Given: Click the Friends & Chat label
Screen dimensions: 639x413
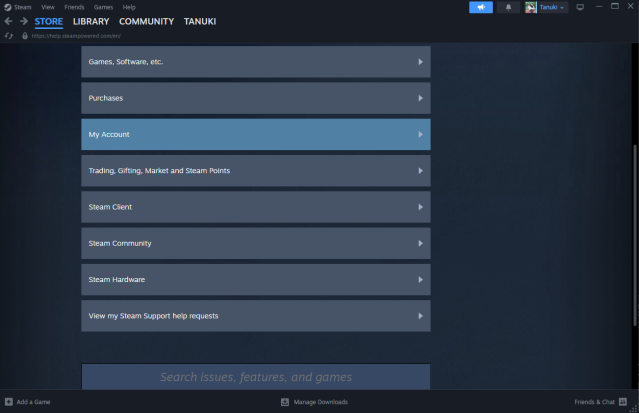Looking at the screenshot, I should pos(595,402).
